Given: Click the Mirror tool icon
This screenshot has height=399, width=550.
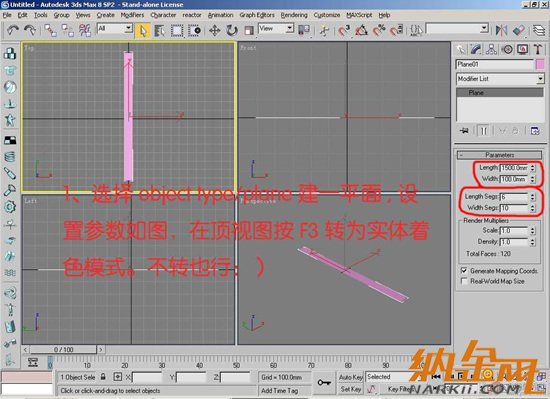Looking at the screenshot, I should [x=502, y=31].
